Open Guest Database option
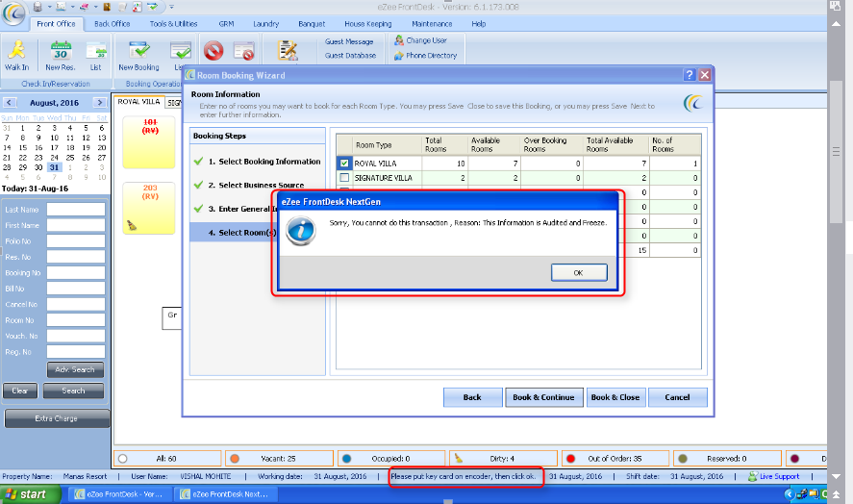The width and height of the screenshot is (853, 504). (x=350, y=56)
